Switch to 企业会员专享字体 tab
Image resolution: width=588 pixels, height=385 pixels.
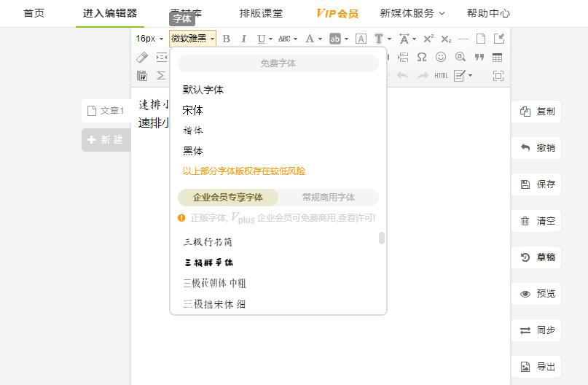tap(227, 198)
